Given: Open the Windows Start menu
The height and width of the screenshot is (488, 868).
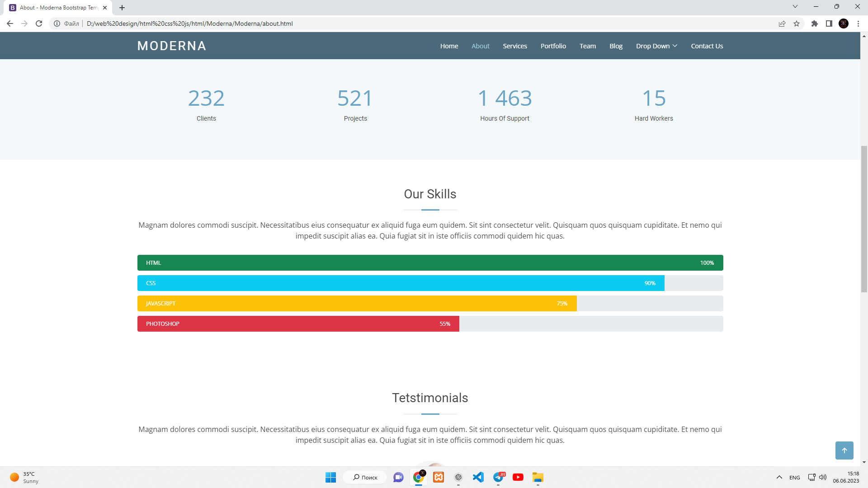Looking at the screenshot, I should click(330, 477).
